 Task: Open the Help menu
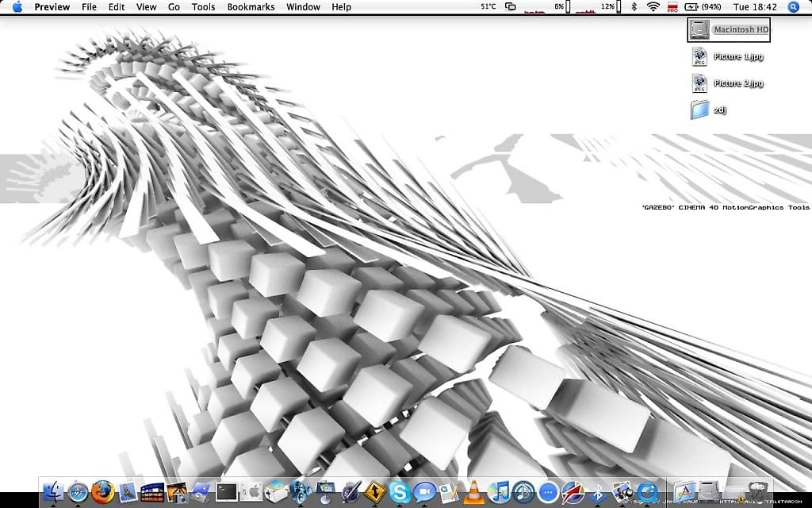point(341,6)
